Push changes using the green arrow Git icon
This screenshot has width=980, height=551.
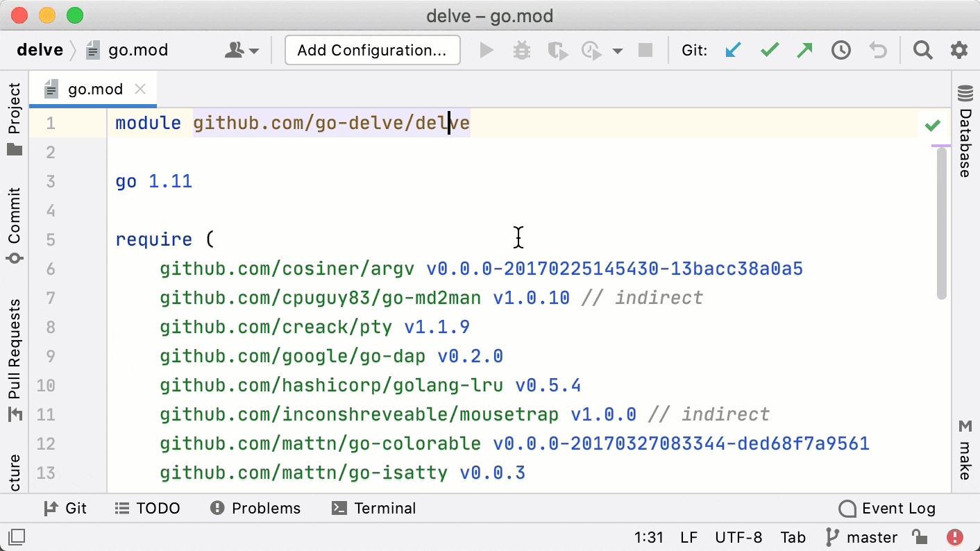coord(804,49)
